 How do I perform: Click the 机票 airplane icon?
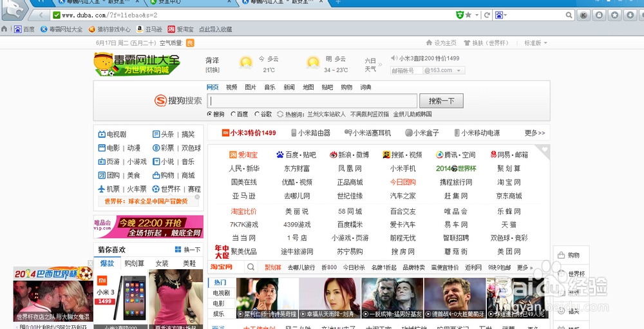102,189
